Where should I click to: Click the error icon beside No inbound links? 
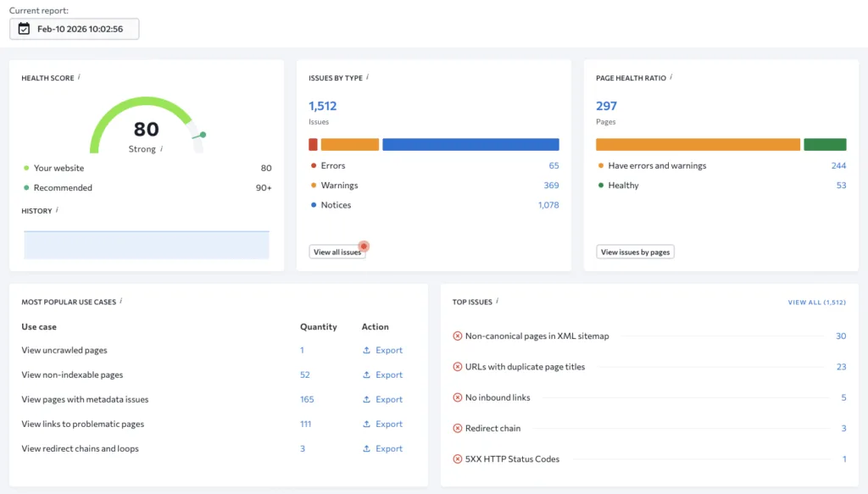[456, 396]
